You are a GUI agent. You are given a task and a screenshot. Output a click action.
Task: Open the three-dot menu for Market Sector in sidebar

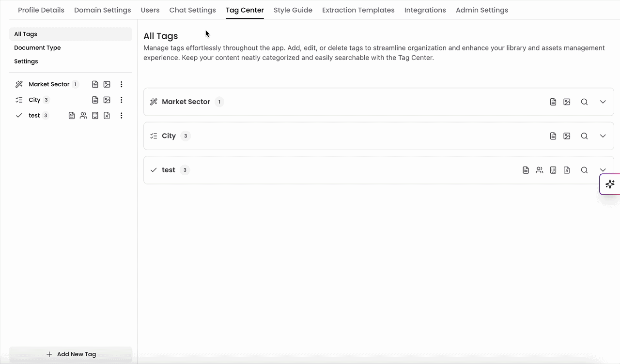pyautogui.click(x=121, y=84)
